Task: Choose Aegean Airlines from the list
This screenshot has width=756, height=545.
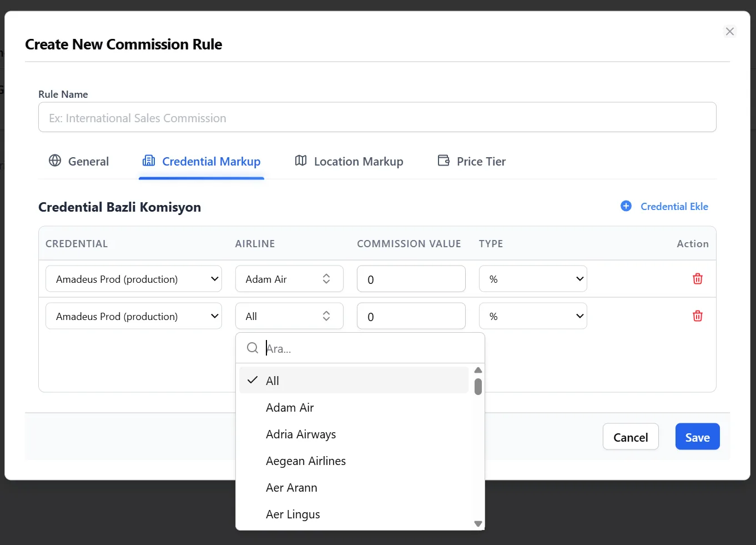Action: [x=305, y=461]
